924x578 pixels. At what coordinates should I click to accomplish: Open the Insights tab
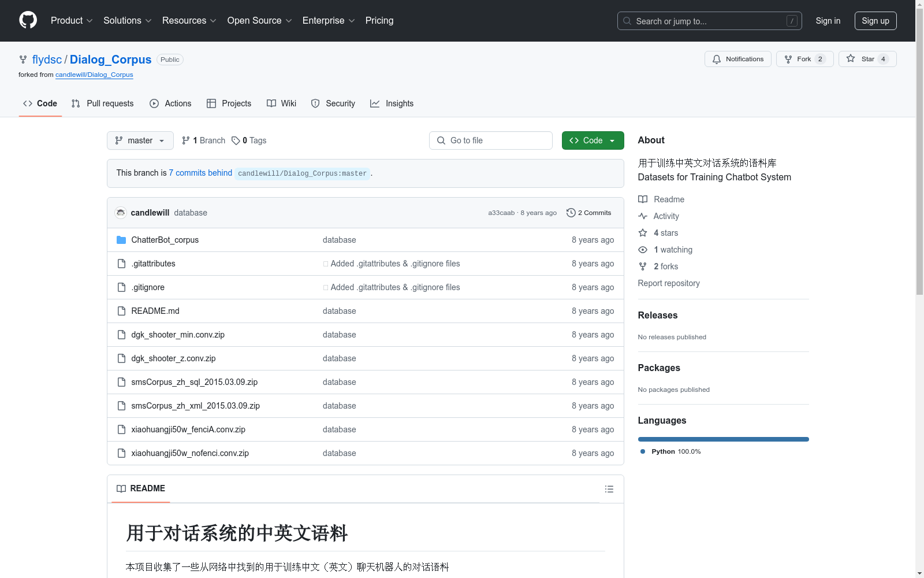(x=392, y=103)
